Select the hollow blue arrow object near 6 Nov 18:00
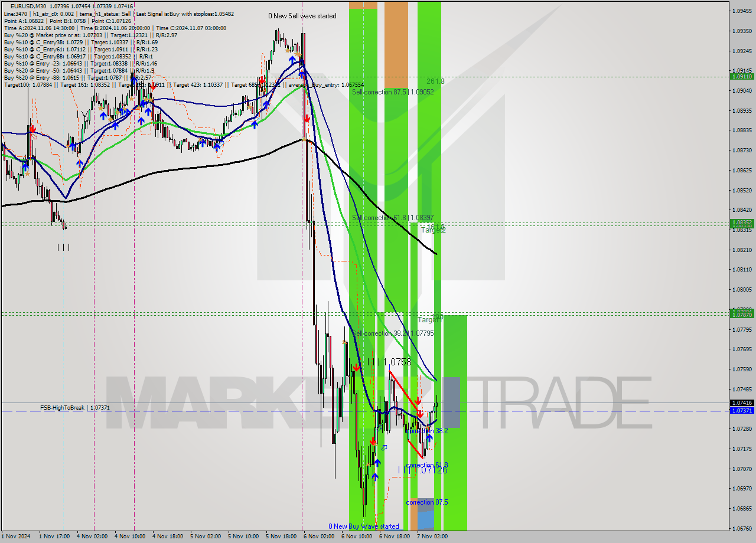The height and width of the screenshot is (543, 756). 384,448
